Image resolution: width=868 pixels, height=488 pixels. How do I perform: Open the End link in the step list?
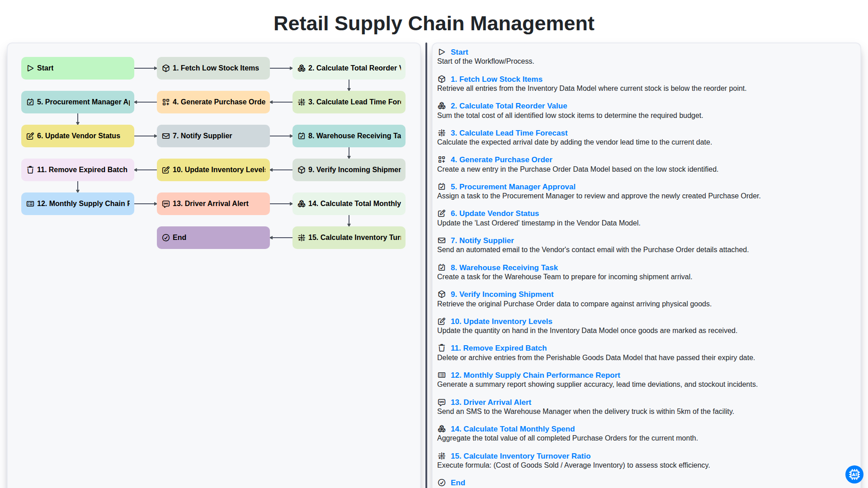[458, 483]
